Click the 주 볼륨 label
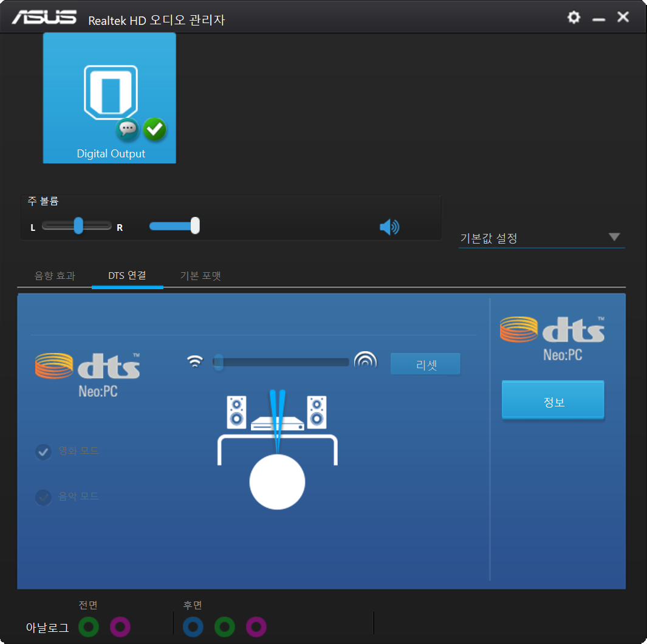Viewport: 647px width, 644px height. 43,201
